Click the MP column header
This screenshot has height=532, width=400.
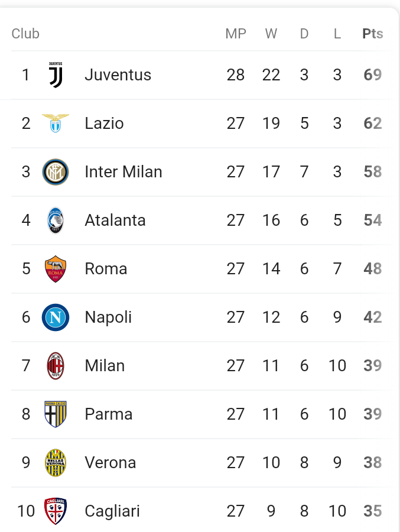(x=236, y=34)
